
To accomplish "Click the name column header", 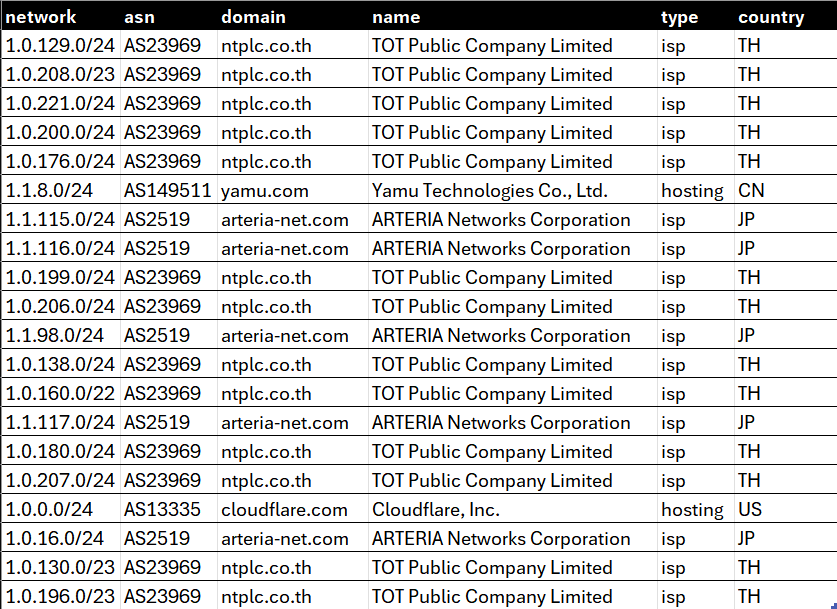I will [396, 16].
